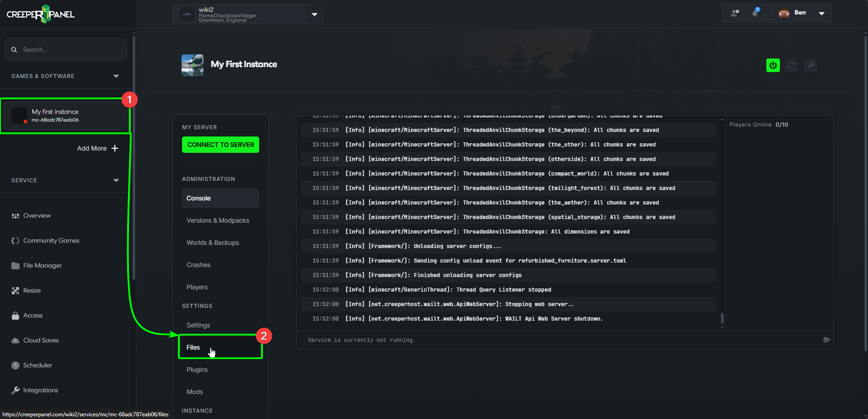Click the green power button to start the server
Screen dimensions: 868x419
click(x=773, y=65)
